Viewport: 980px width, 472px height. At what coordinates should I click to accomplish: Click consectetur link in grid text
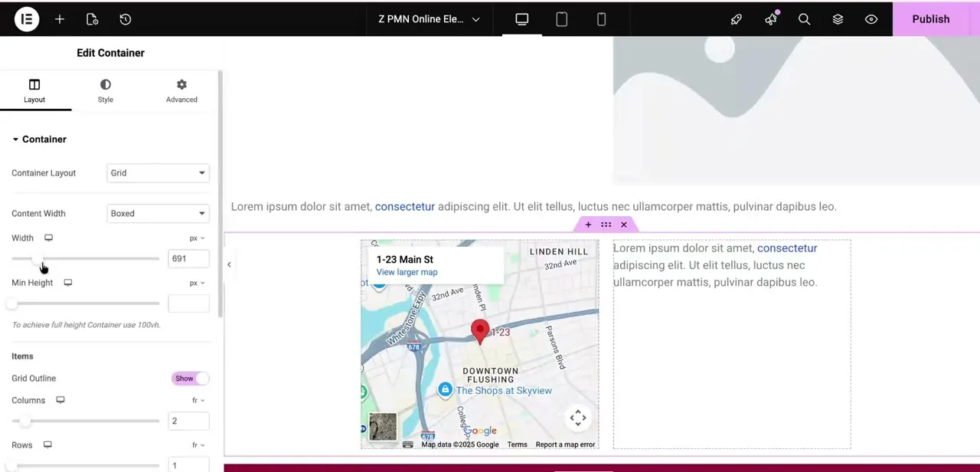pos(787,248)
